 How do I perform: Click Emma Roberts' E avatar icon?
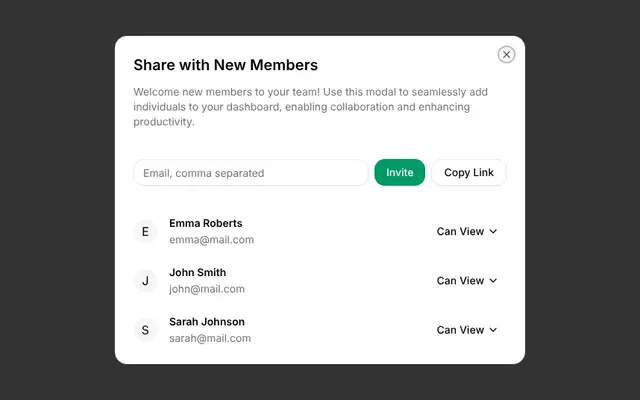145,231
